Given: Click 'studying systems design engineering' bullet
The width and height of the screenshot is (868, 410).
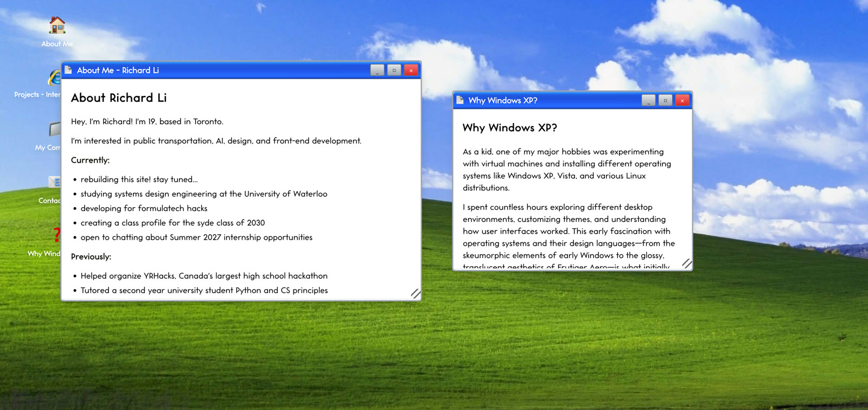Looking at the screenshot, I should 204,194.
